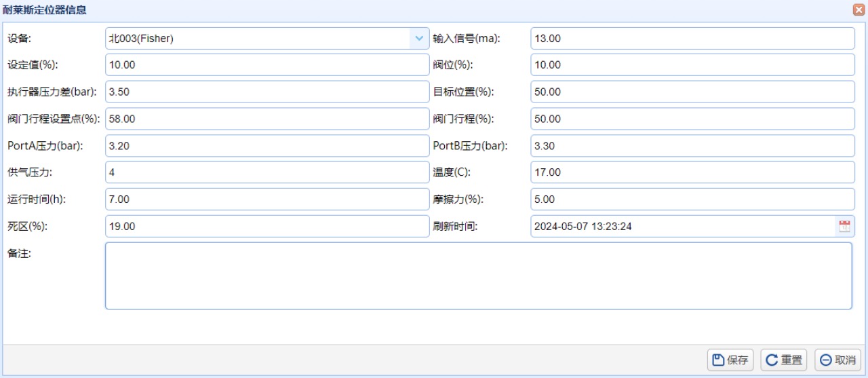Screen dimensions: 868x378
Task: Focus the 供气压力 input field
Action: point(267,172)
